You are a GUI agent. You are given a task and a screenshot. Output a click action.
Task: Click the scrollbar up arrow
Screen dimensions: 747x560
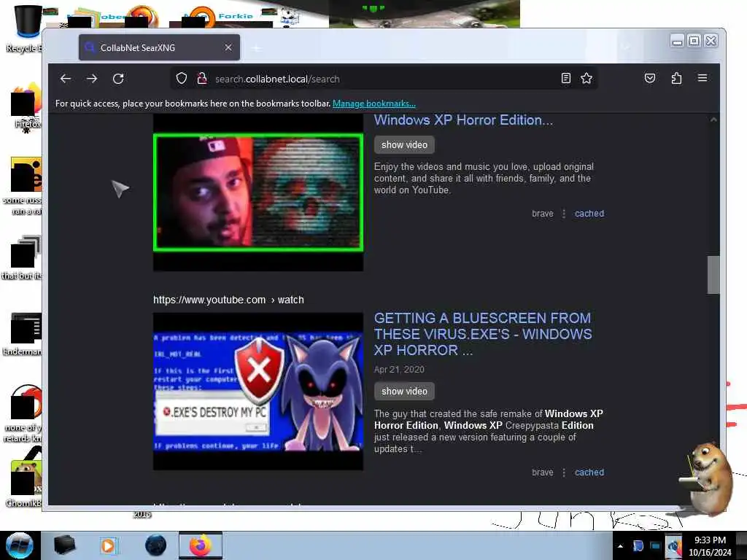coord(713,120)
